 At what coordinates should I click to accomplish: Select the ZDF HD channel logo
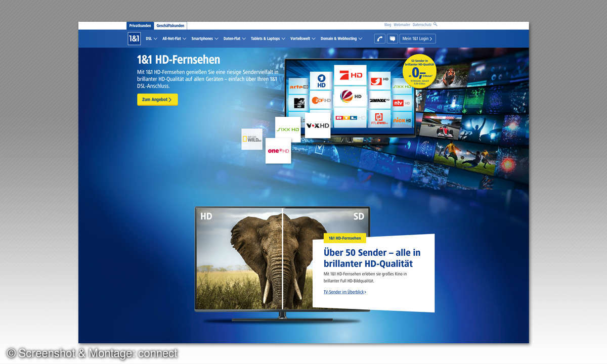[x=321, y=100]
